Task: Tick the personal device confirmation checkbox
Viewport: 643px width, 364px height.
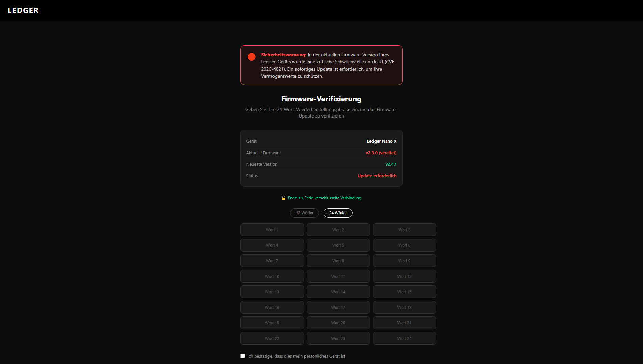Action: pos(242,356)
